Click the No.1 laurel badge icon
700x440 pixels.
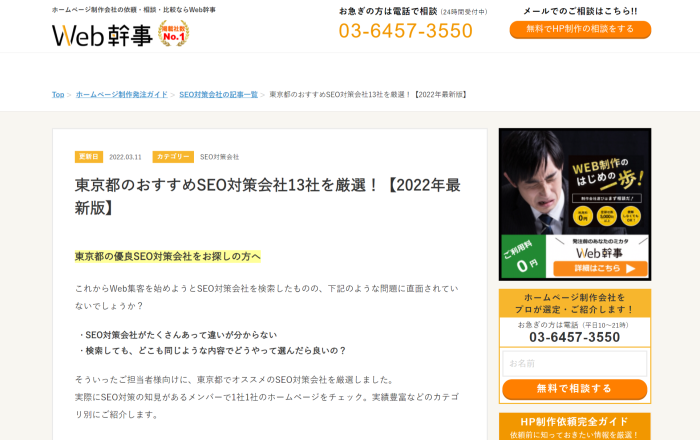[x=174, y=33]
